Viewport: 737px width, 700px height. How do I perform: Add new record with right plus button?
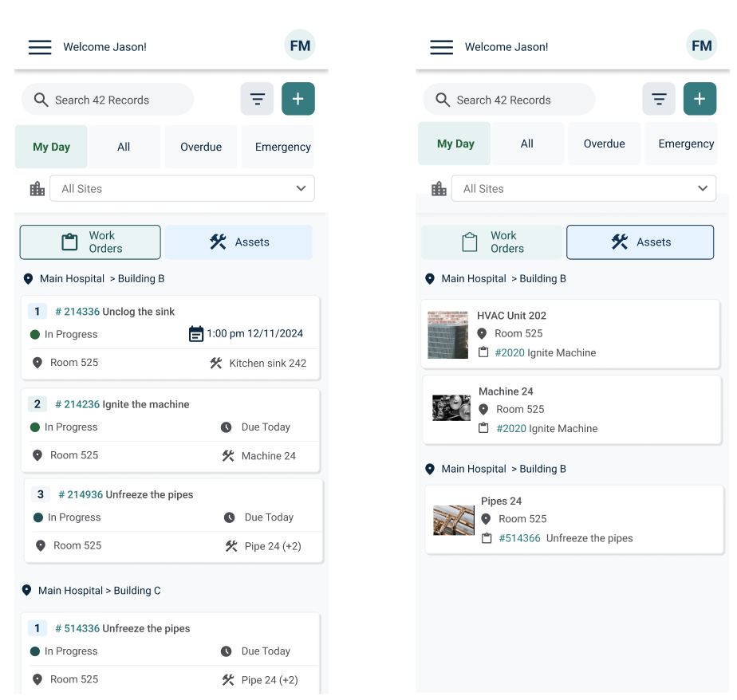click(x=700, y=99)
